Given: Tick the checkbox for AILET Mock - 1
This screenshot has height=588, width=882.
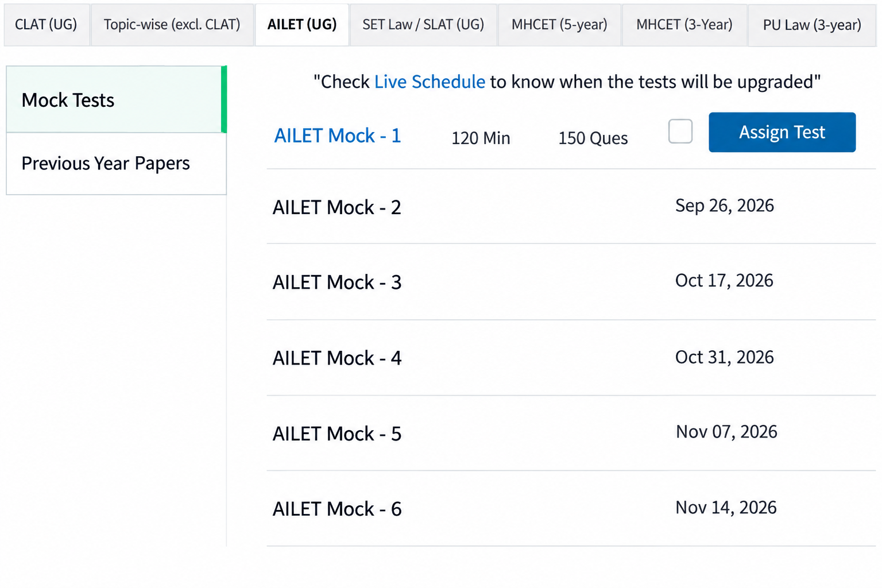Looking at the screenshot, I should click(680, 131).
